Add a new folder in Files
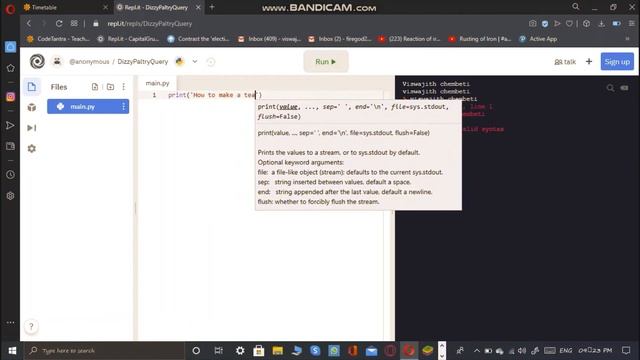Screen dimensions: 640x360 tap(110, 87)
